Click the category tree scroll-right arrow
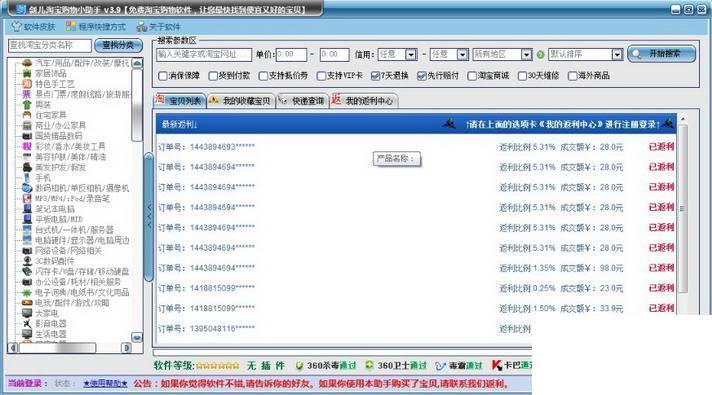 click(x=126, y=348)
